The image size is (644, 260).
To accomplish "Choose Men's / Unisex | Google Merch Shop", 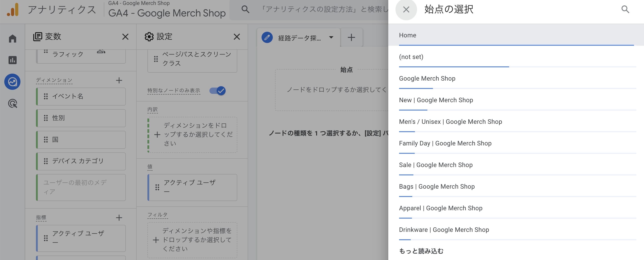I will (x=516, y=122).
